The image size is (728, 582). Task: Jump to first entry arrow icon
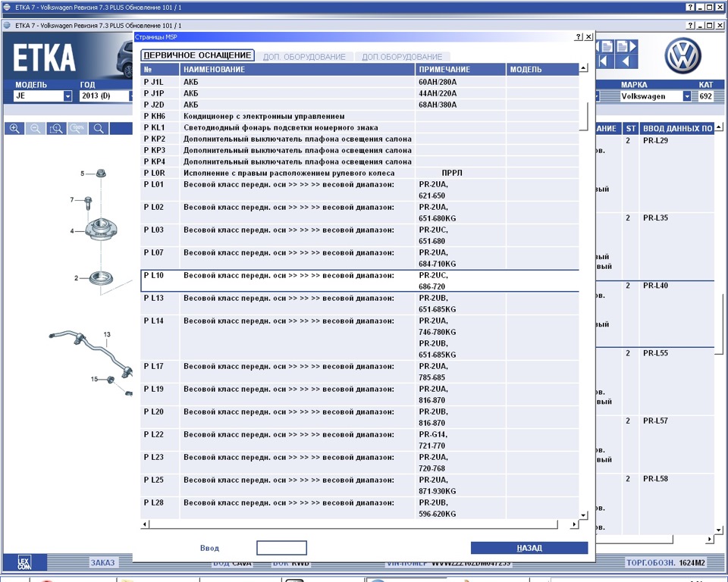tap(604, 61)
